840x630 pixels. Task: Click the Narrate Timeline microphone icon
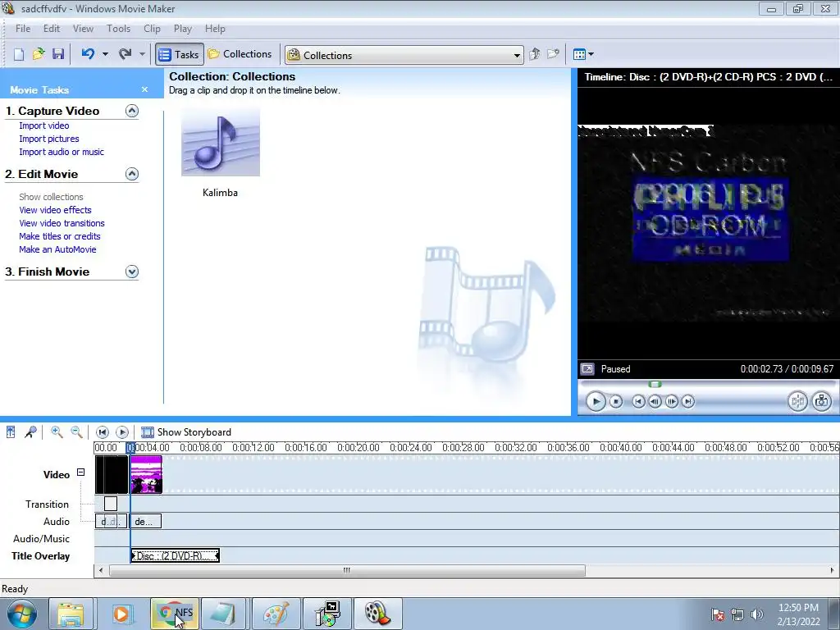click(30, 431)
